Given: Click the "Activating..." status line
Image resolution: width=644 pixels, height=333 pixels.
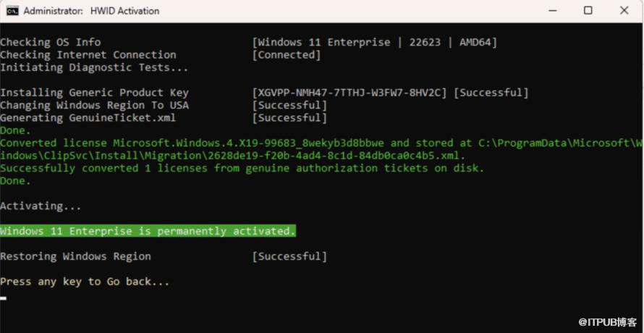Looking at the screenshot, I should [x=41, y=206].
